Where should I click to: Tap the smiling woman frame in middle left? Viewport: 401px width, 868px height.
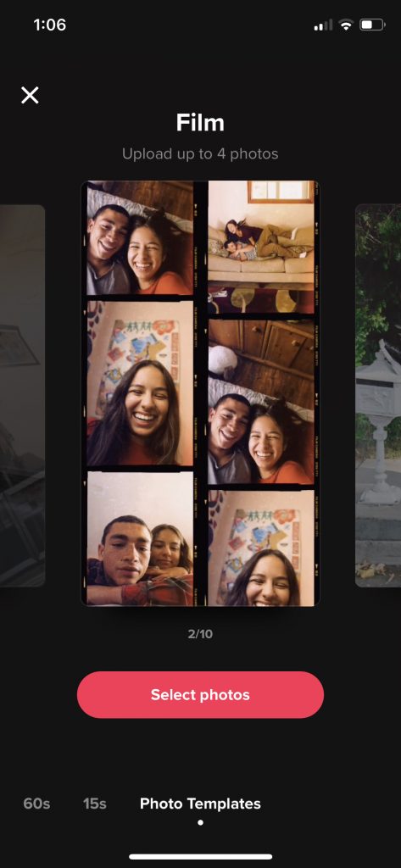click(140, 383)
